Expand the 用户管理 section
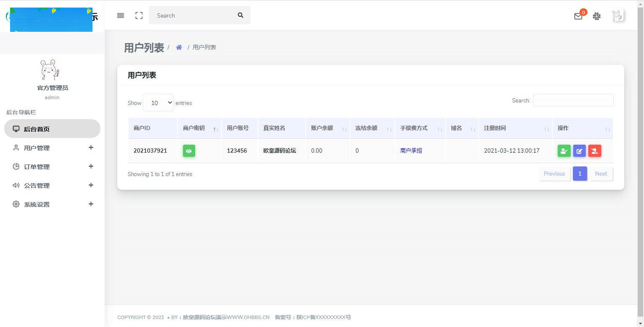644x327 pixels. pos(37,148)
